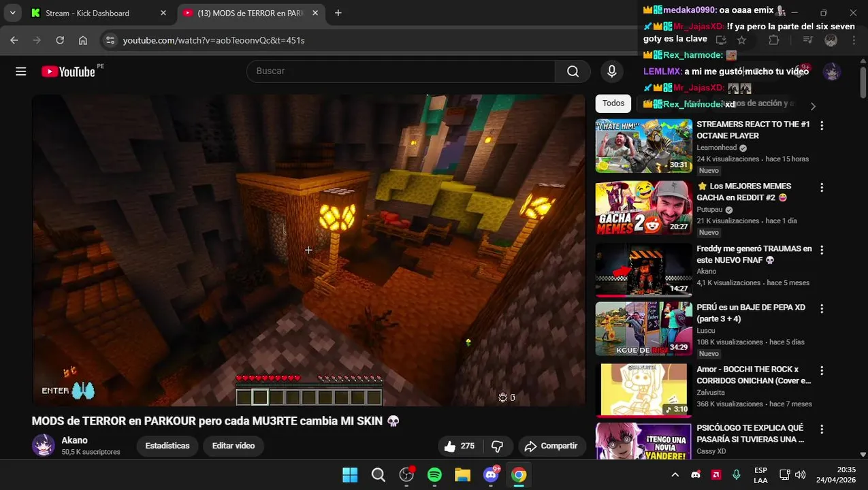868x490 pixels.
Task: Open Akano channel avatar below video
Action: point(43,445)
